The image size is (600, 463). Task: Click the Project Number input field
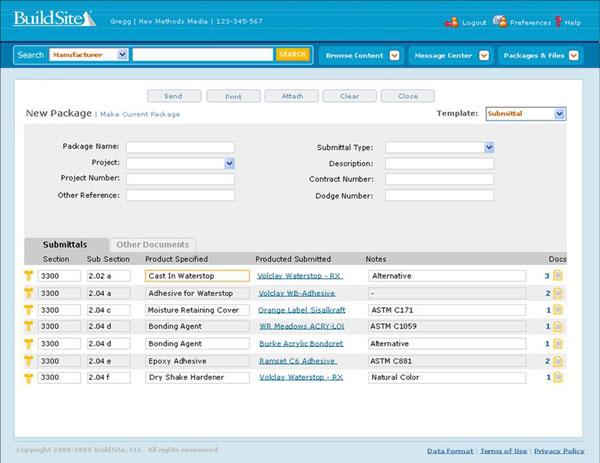pyautogui.click(x=180, y=179)
